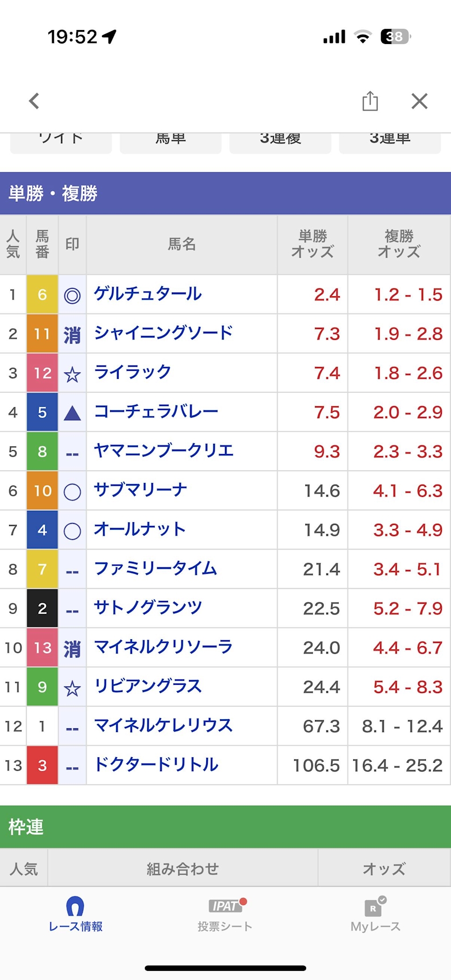Open horse ゲルチュタール details

pos(148,294)
